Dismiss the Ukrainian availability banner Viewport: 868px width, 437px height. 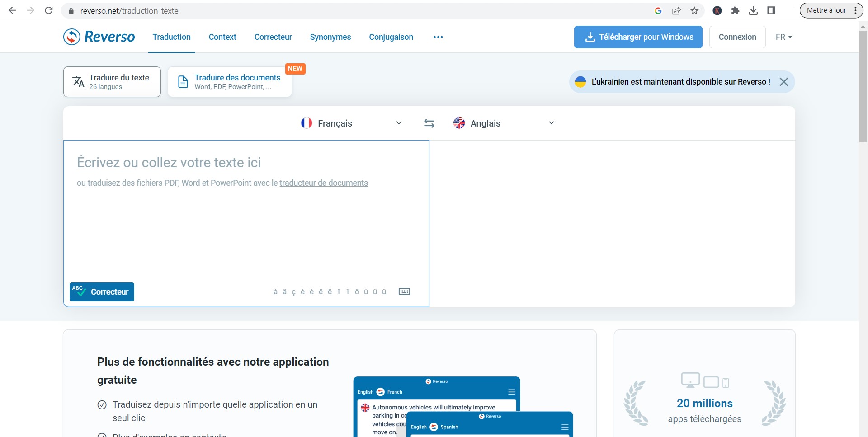784,82
